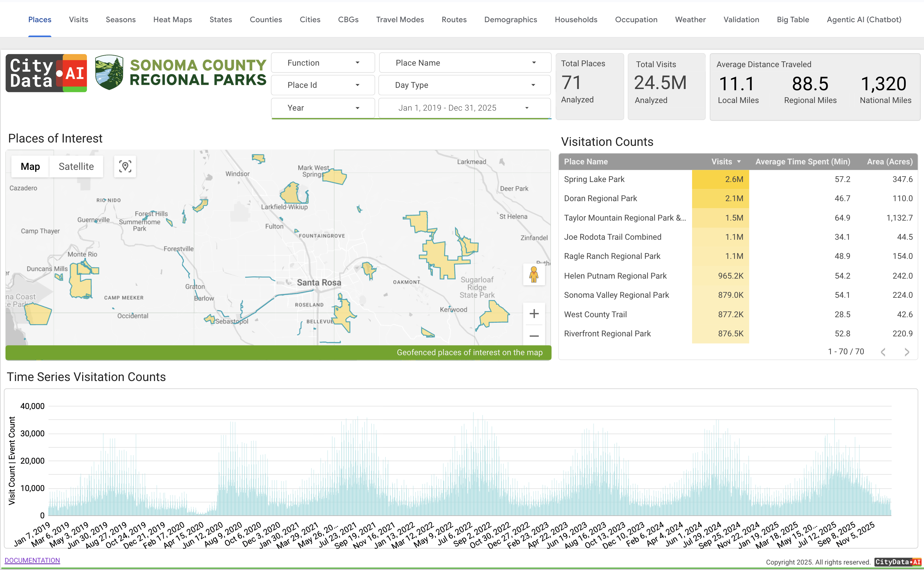
Task: Click the Total Places 71 card
Action: [589, 87]
